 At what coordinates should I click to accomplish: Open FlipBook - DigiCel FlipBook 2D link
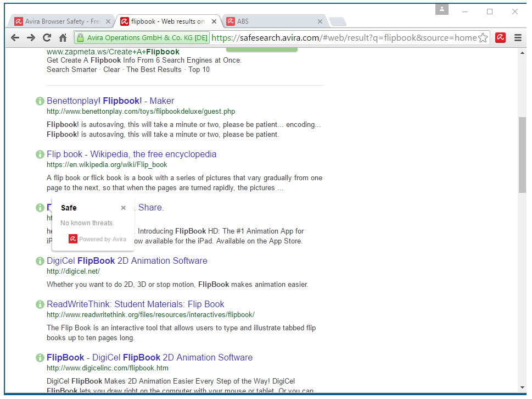pyautogui.click(x=150, y=358)
